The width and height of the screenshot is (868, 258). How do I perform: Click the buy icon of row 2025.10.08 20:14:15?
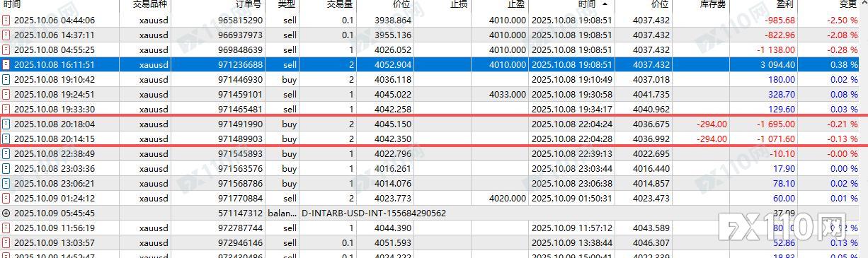(6, 139)
